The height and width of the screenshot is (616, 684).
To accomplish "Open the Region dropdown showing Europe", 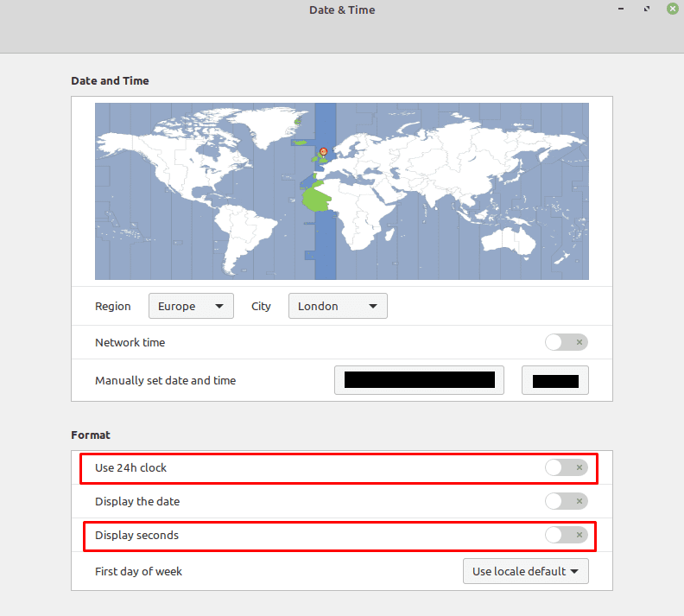I will coord(191,306).
